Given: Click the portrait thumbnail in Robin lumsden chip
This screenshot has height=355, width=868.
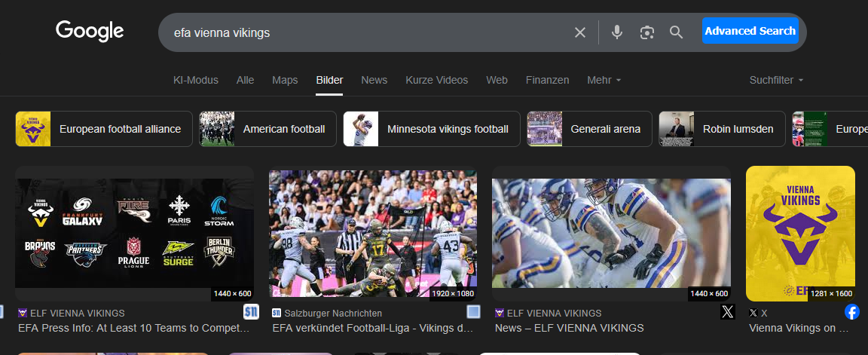Looking at the screenshot, I should 677,129.
